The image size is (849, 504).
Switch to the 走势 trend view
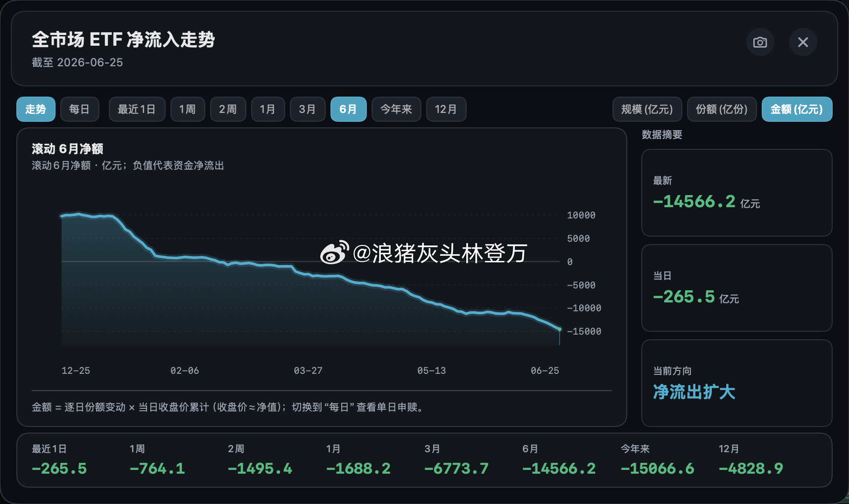pos(36,109)
